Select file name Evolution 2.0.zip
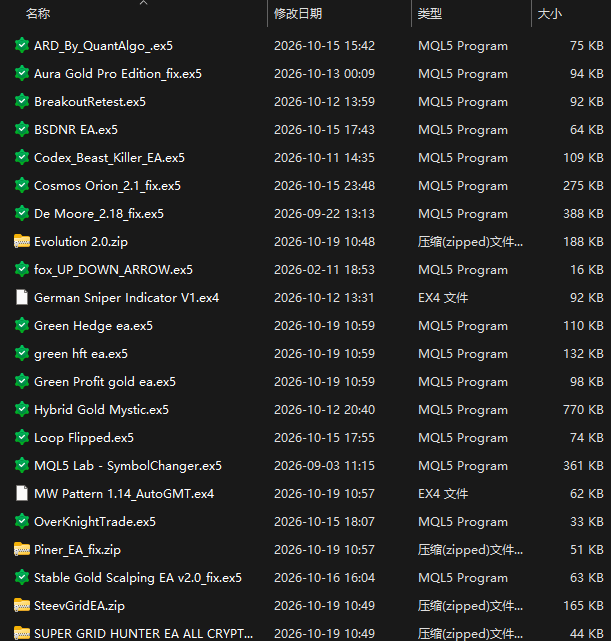The height and width of the screenshot is (641, 611). 81,242
